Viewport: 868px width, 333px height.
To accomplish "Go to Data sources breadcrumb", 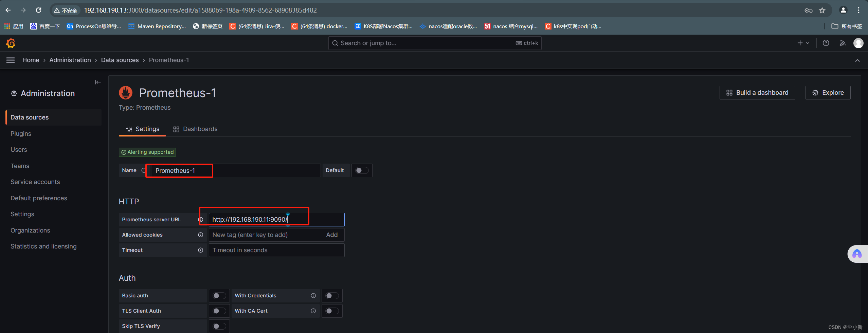I will coord(120,60).
